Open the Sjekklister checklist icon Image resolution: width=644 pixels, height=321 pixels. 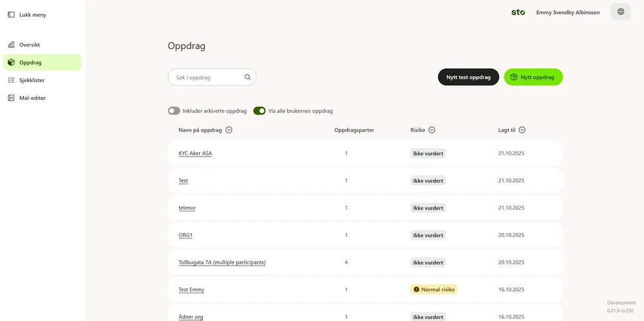tap(11, 80)
